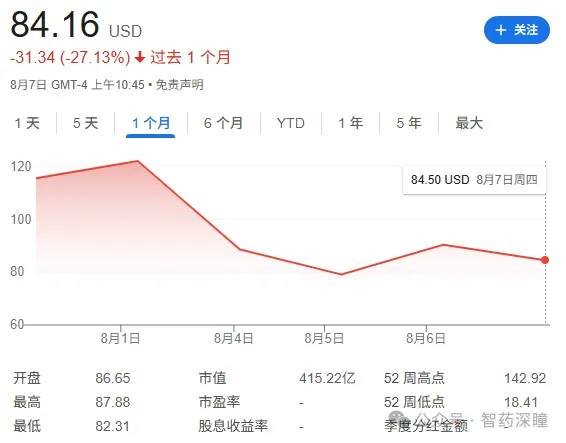This screenshot has width=566, height=443.
Task: Click the 股息收益率 label
Action: point(233,426)
